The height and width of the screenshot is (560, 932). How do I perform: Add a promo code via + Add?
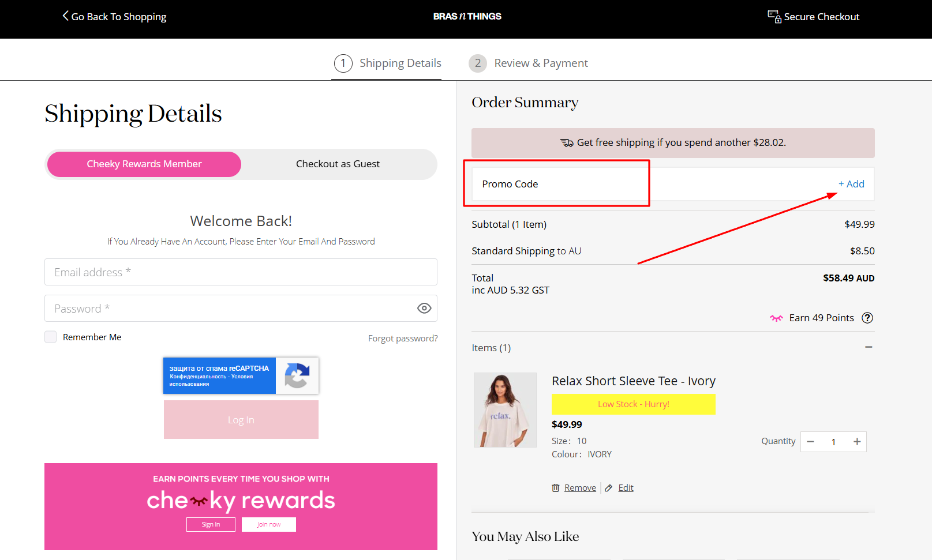coord(851,184)
